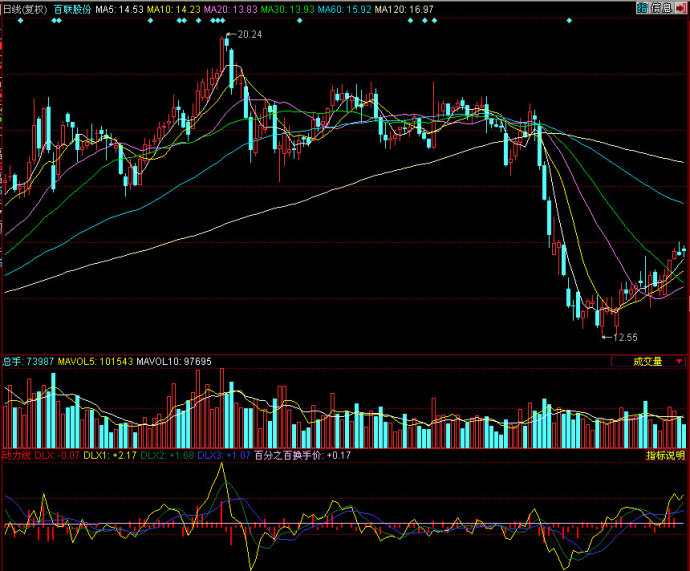Click the leftmost cyan diamond info marker

[20, 20]
